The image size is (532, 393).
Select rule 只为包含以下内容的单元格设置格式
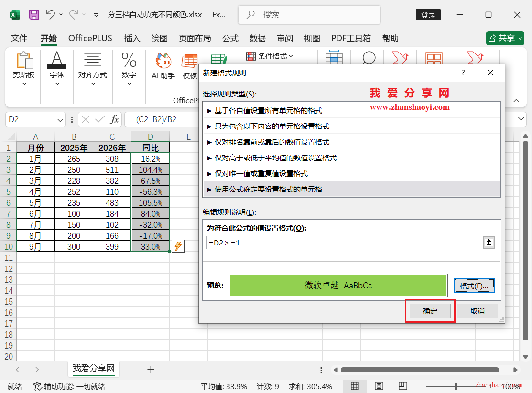(x=351, y=127)
